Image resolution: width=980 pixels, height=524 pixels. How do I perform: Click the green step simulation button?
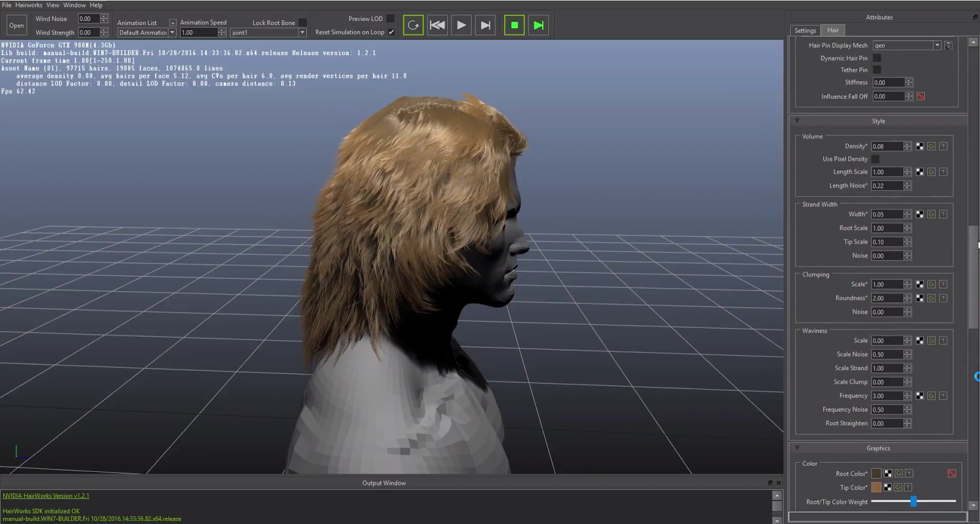click(x=538, y=25)
